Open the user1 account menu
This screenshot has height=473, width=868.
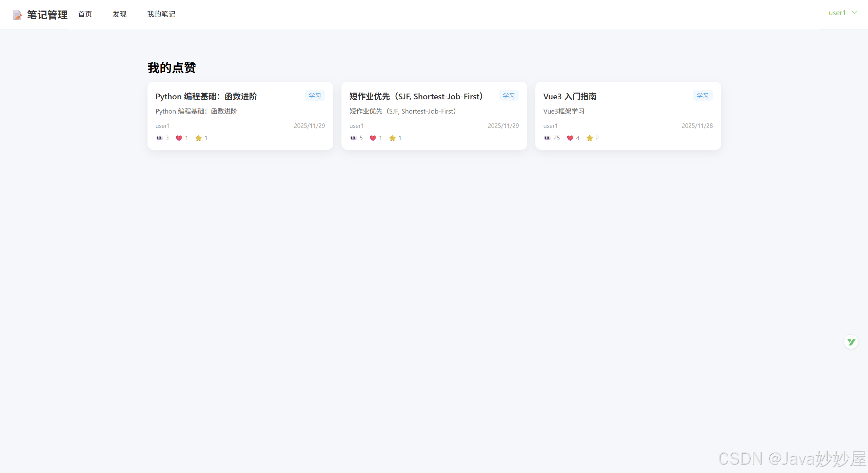837,13
